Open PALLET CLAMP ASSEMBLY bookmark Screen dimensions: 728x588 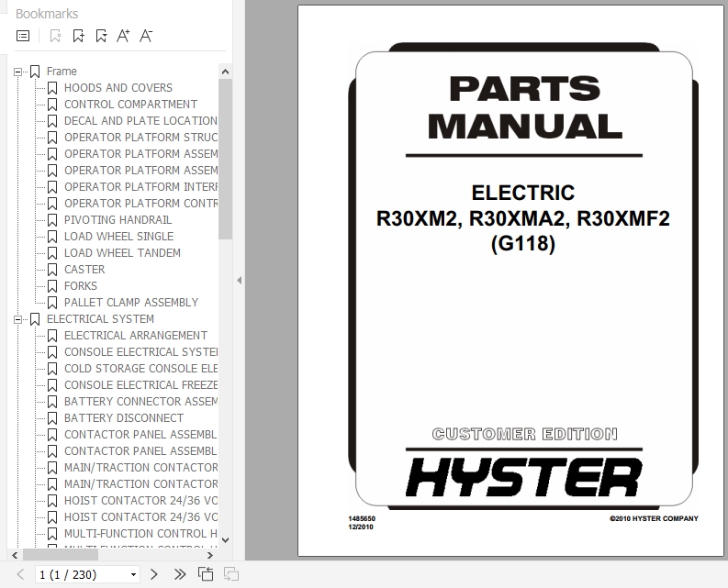click(x=131, y=303)
